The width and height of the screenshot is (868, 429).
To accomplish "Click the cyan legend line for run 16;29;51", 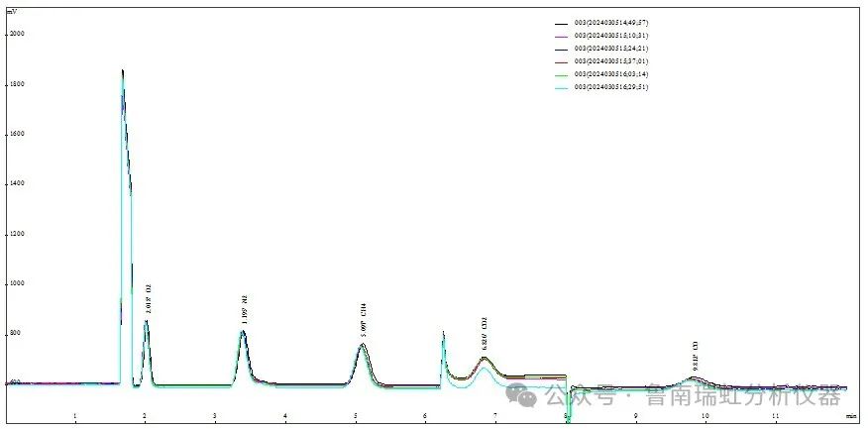I will coord(561,87).
